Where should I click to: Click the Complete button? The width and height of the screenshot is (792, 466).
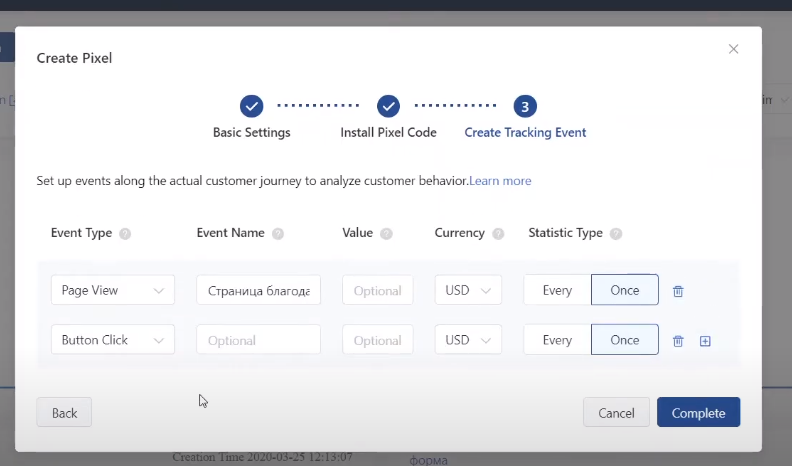(x=698, y=413)
